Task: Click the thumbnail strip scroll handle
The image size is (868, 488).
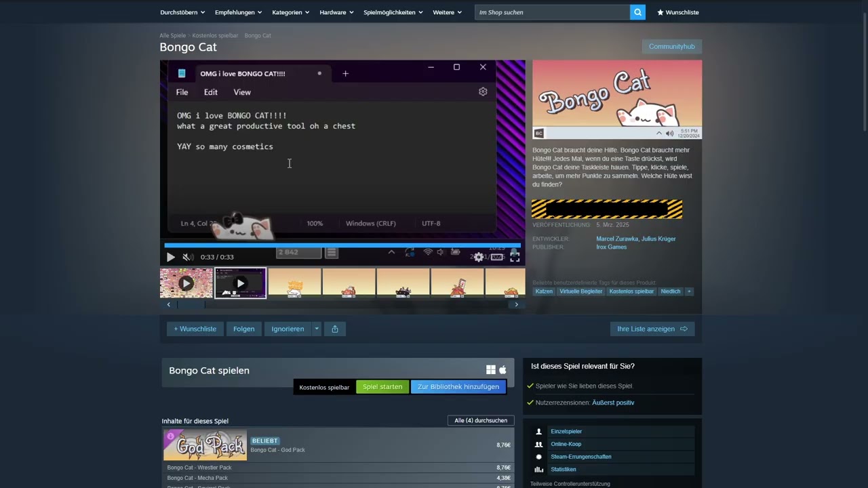Action: coord(191,305)
